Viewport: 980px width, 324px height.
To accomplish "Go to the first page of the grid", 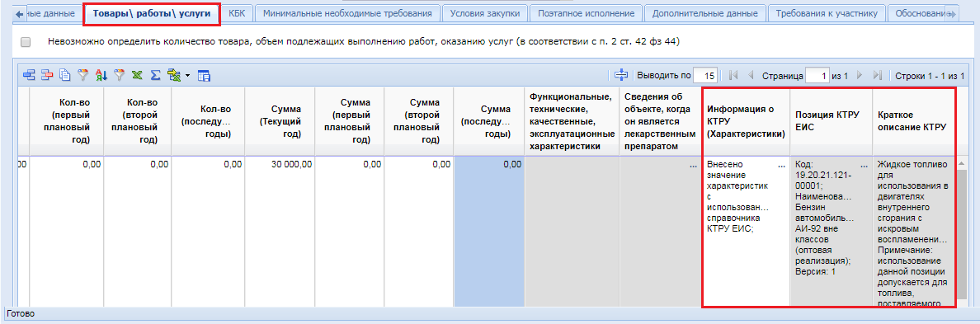I will pos(733,76).
